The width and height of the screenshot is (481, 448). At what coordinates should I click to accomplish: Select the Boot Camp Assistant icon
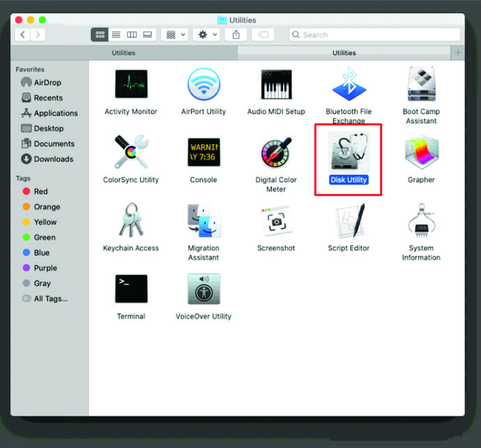click(422, 84)
